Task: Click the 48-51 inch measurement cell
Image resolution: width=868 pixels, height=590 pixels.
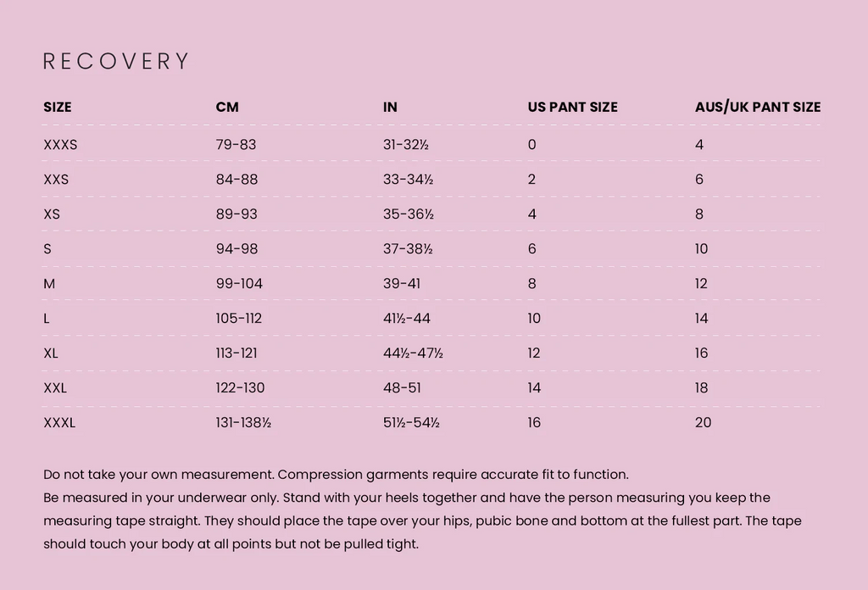Action: point(402,388)
